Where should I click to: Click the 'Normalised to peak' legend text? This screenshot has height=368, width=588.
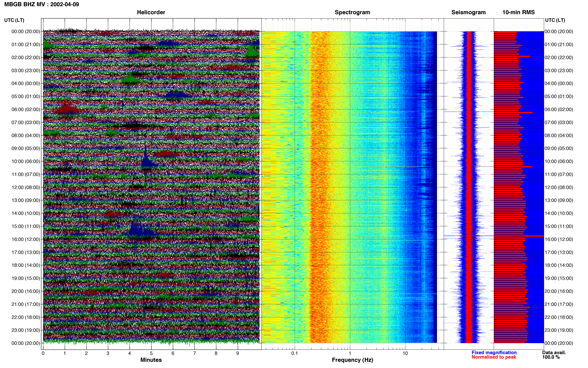[494, 357]
